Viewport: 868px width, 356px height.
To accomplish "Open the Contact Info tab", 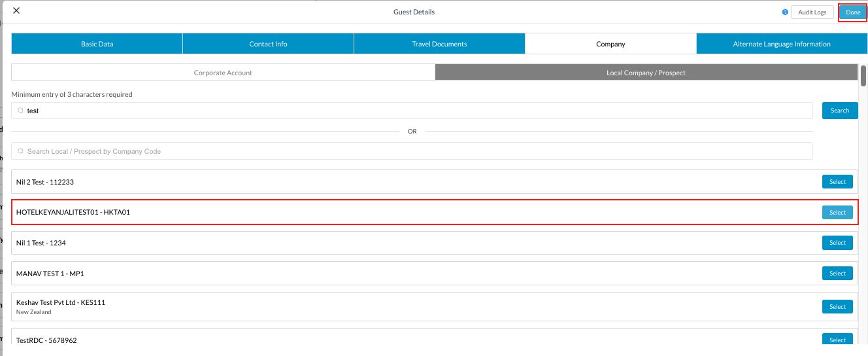I will tap(268, 44).
